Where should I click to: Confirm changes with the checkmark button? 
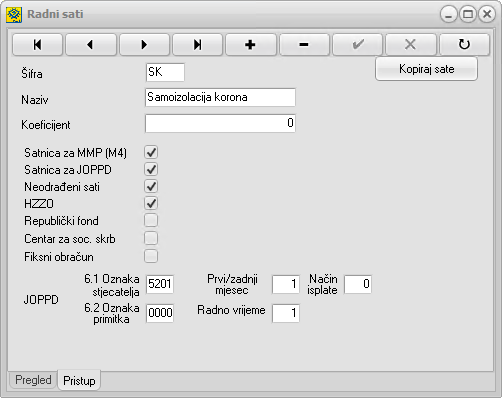click(x=357, y=44)
